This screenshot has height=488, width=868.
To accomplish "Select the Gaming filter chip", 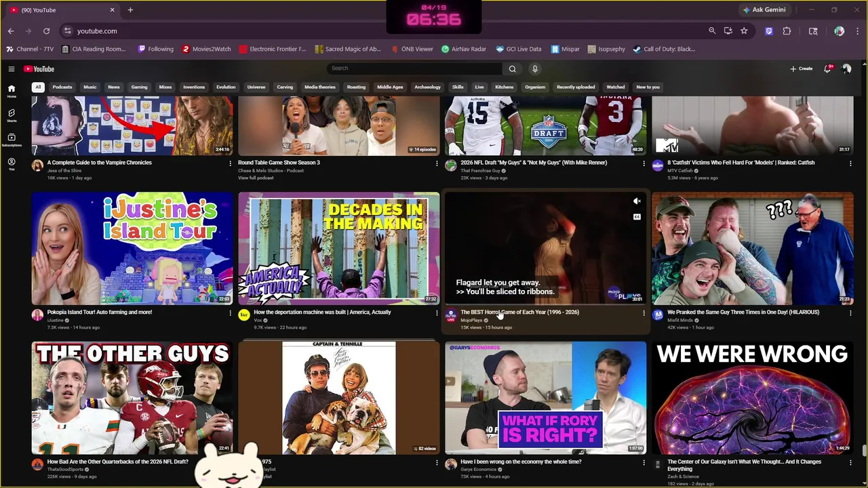I will click(139, 87).
